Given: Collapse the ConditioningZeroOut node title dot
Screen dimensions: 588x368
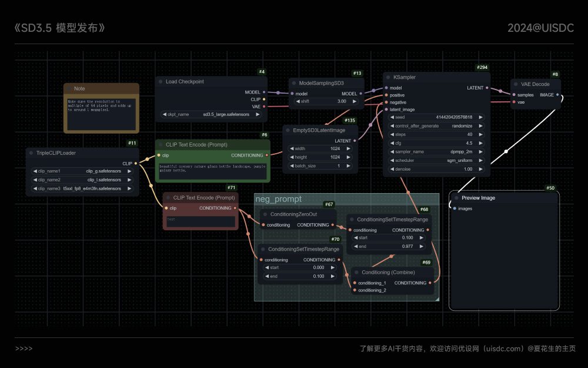Looking at the screenshot, I should (265, 214).
